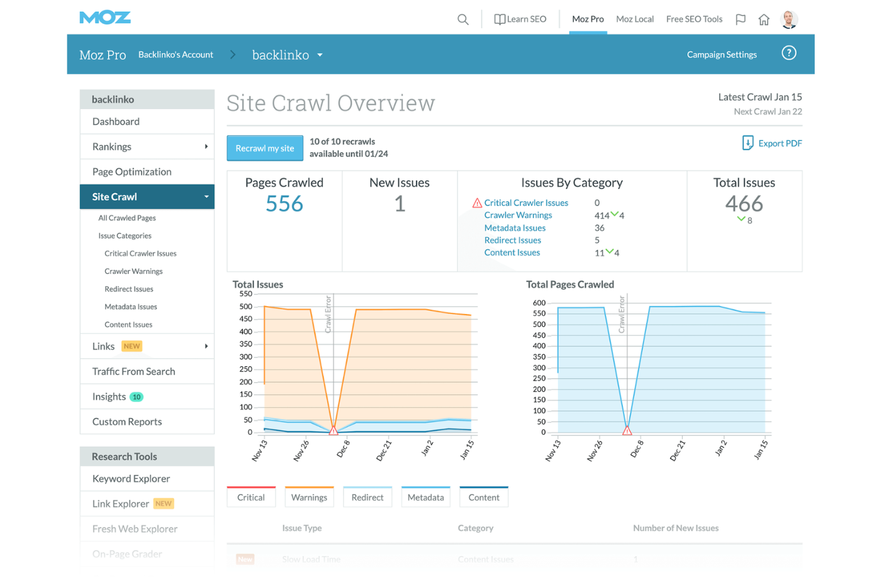Click the search magnifier icon
The image size is (882, 588).
pyautogui.click(x=463, y=19)
